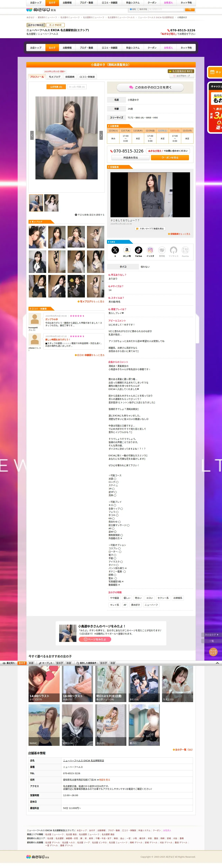Play the posted video thumbnail
Screen dimensions: 222x868
(150, 195)
